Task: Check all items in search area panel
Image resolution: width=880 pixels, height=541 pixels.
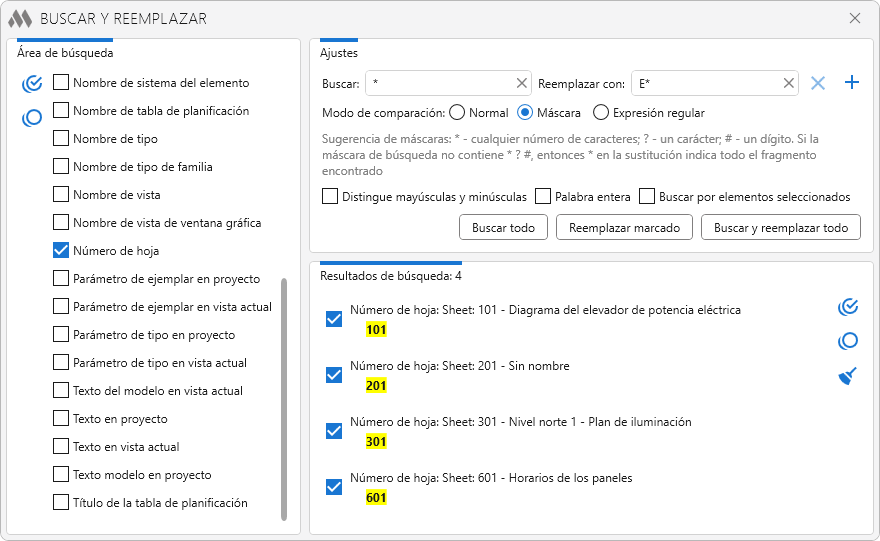Action: click(x=32, y=83)
